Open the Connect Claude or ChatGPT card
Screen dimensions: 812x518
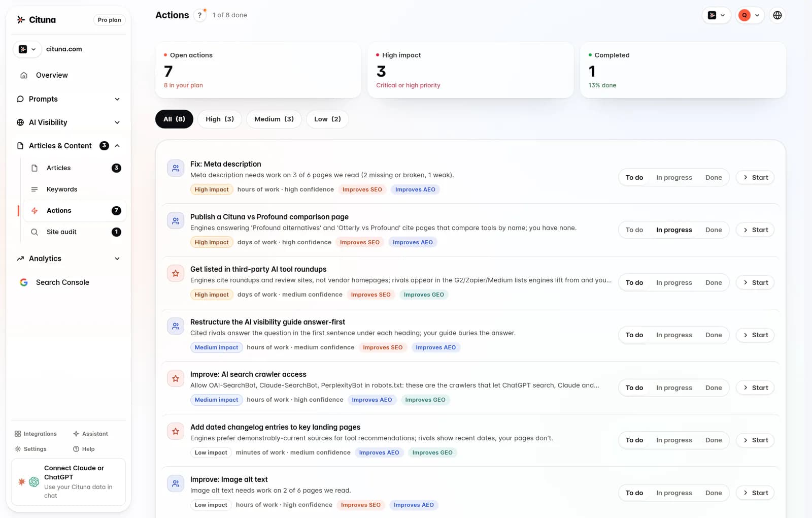(69, 482)
